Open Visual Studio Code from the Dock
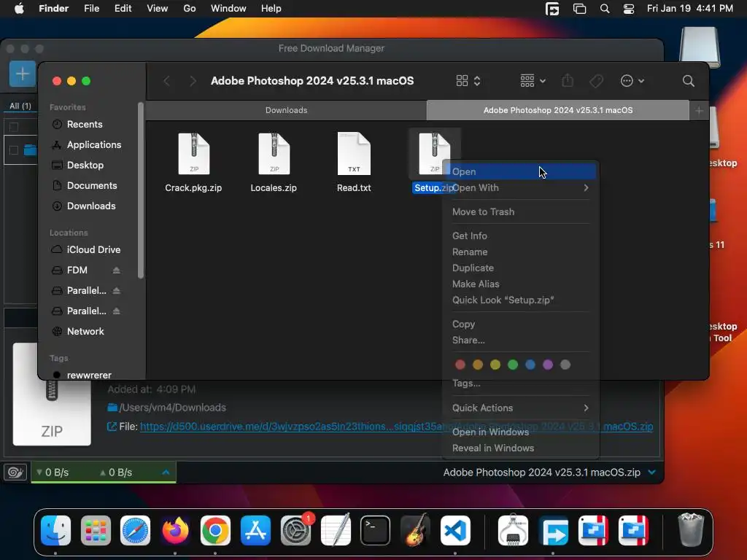The height and width of the screenshot is (560, 747). (x=455, y=530)
